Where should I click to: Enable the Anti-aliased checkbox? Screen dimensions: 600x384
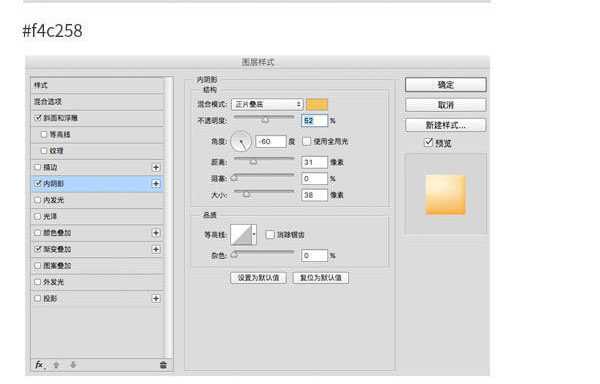[x=270, y=234]
